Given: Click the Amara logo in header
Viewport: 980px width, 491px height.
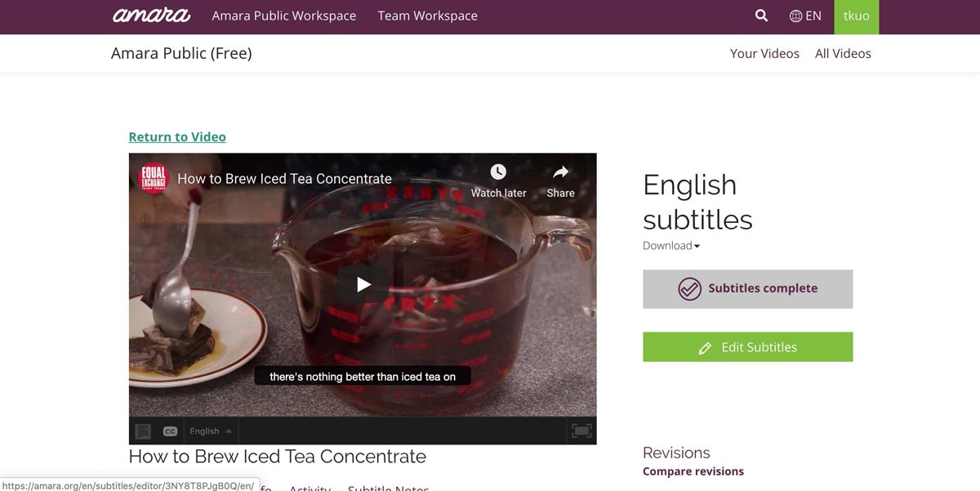Looking at the screenshot, I should point(151,16).
